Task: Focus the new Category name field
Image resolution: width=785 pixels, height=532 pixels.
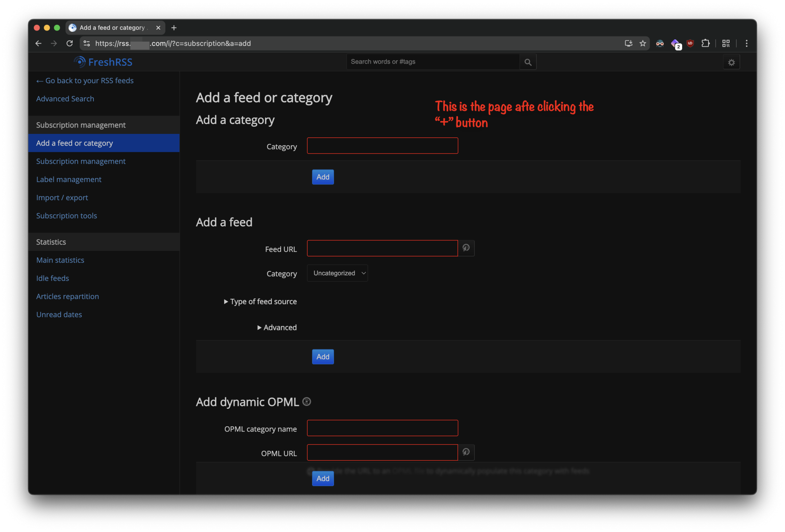Action: [382, 146]
